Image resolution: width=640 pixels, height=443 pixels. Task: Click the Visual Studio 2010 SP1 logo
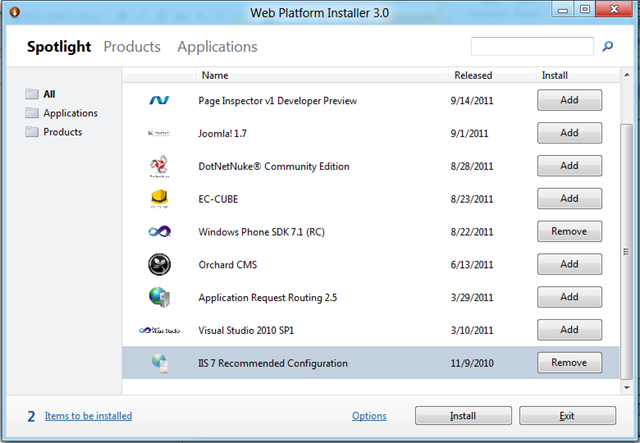pyautogui.click(x=159, y=330)
